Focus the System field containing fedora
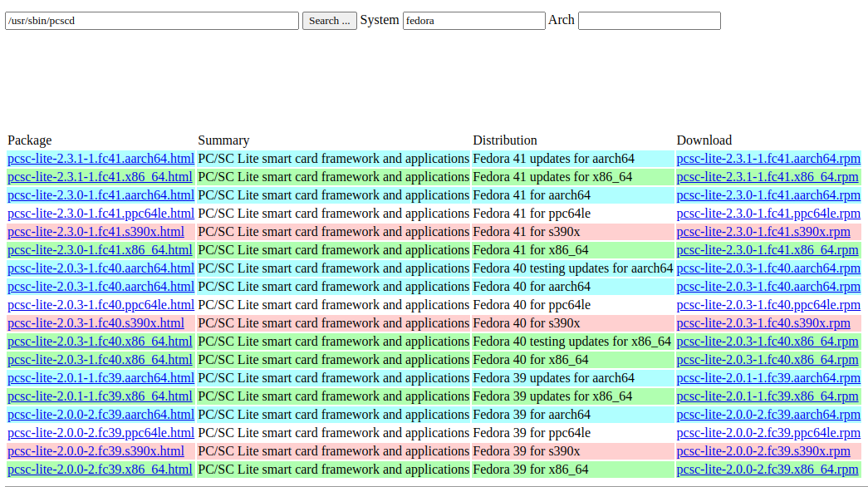 (x=473, y=21)
